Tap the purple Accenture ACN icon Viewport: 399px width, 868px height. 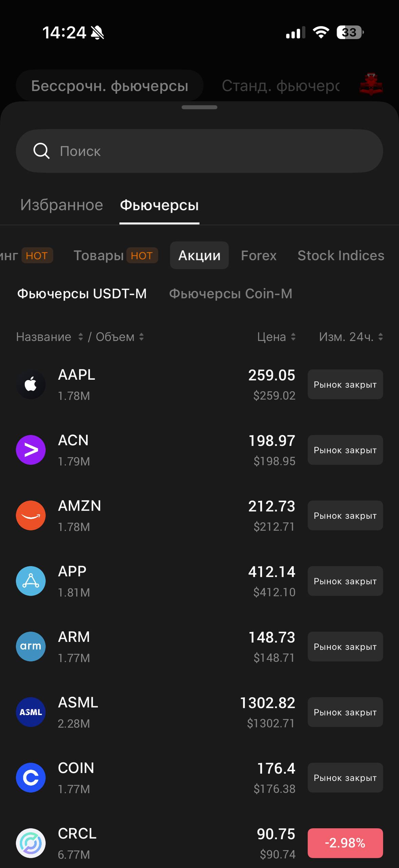(x=31, y=450)
